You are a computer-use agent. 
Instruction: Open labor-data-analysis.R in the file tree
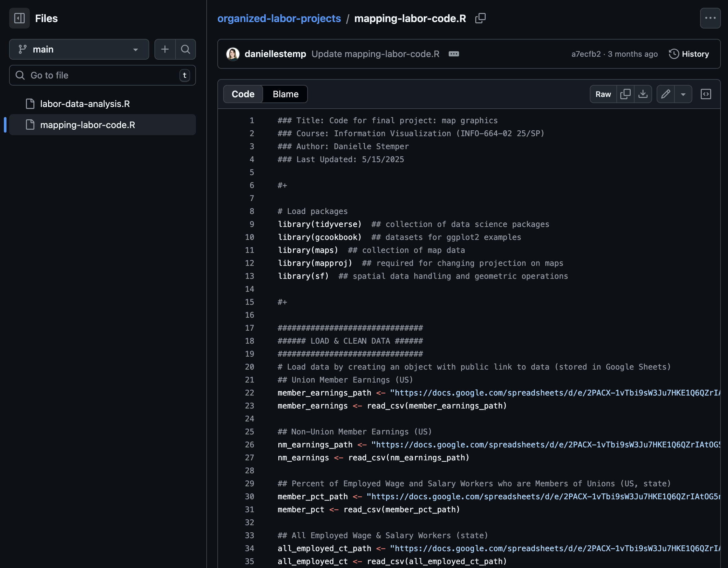[x=85, y=104]
